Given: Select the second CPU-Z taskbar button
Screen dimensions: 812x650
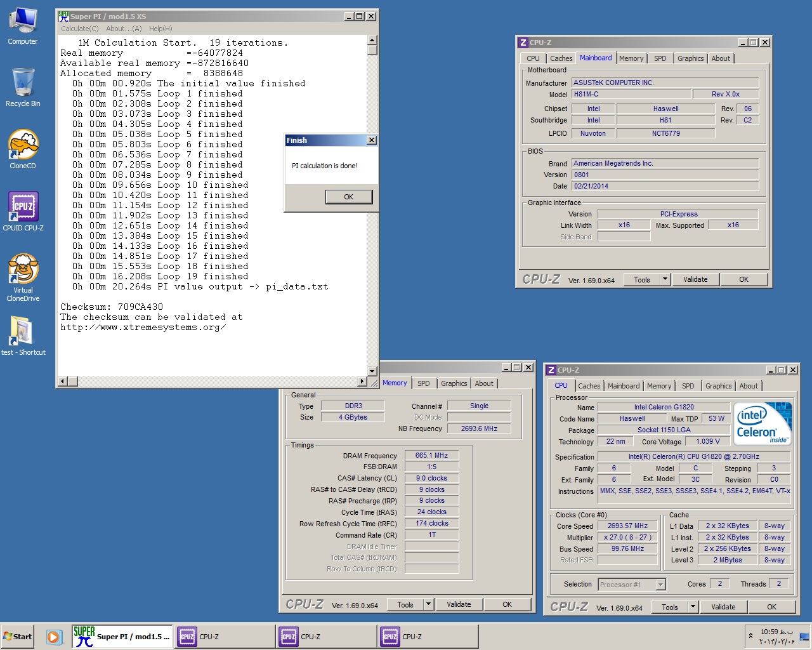Looking at the screenshot, I should point(325,637).
